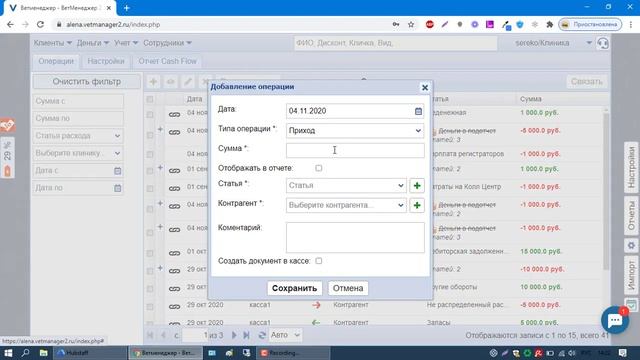640x360 pixels.
Task: Click the add operation plus toolbar icon
Action: click(x=153, y=82)
